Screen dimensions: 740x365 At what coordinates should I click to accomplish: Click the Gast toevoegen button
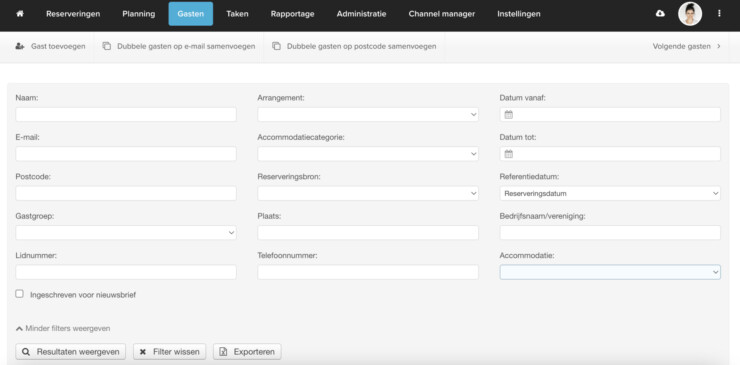point(50,46)
